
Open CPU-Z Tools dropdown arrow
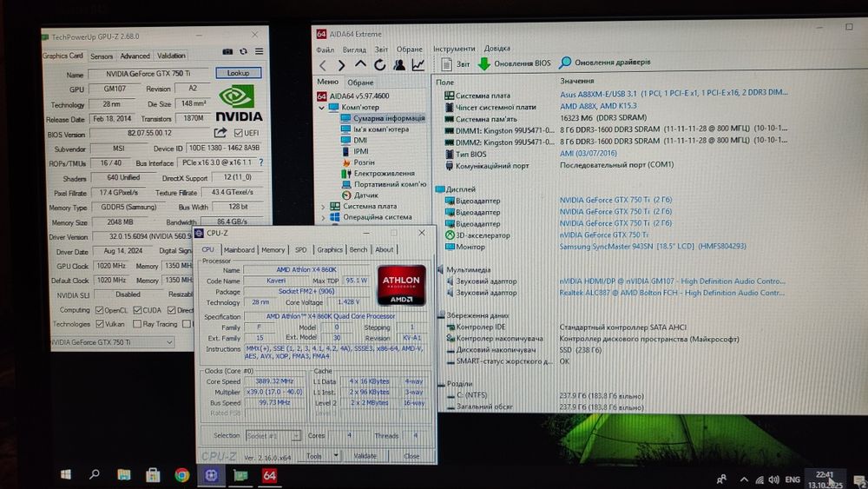tap(336, 455)
